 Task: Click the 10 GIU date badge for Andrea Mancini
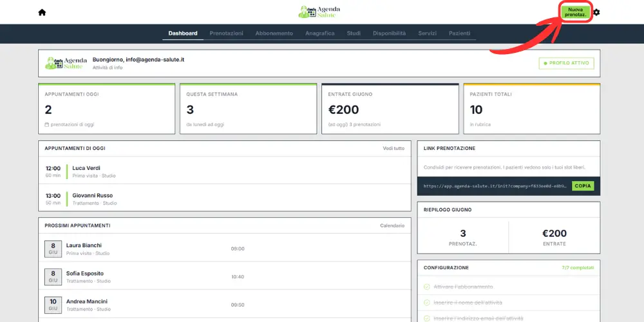point(53,305)
